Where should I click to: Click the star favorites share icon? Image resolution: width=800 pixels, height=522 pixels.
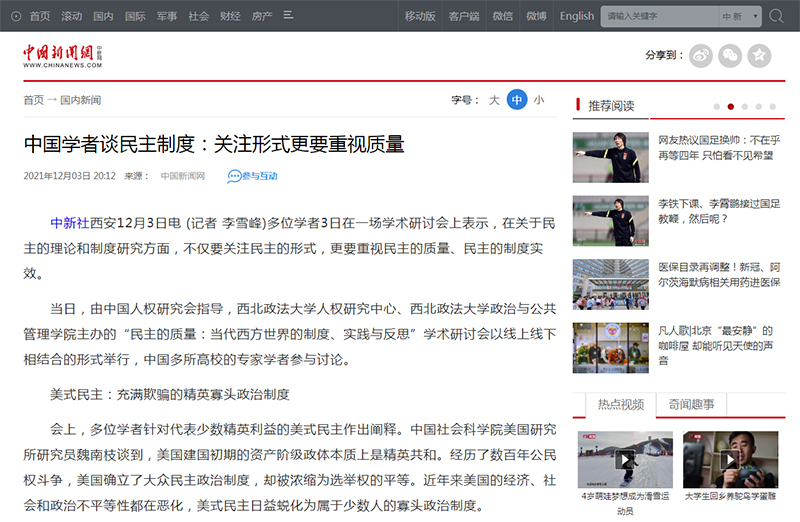point(760,56)
